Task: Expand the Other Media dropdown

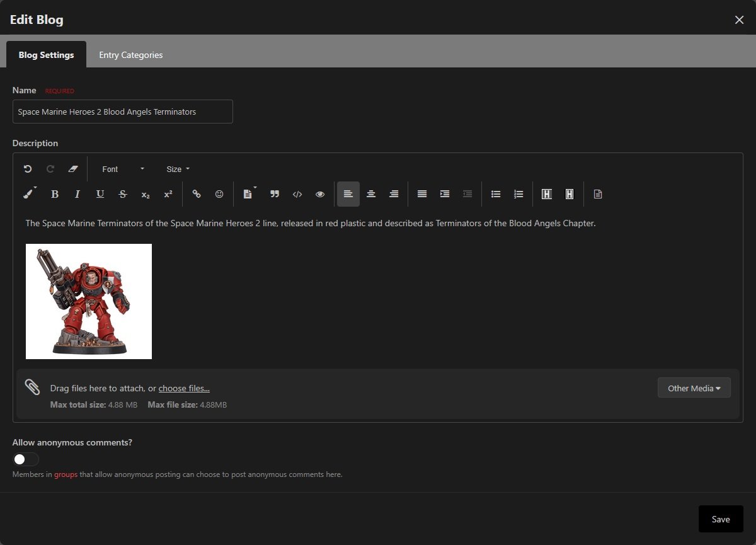Action: coord(694,388)
